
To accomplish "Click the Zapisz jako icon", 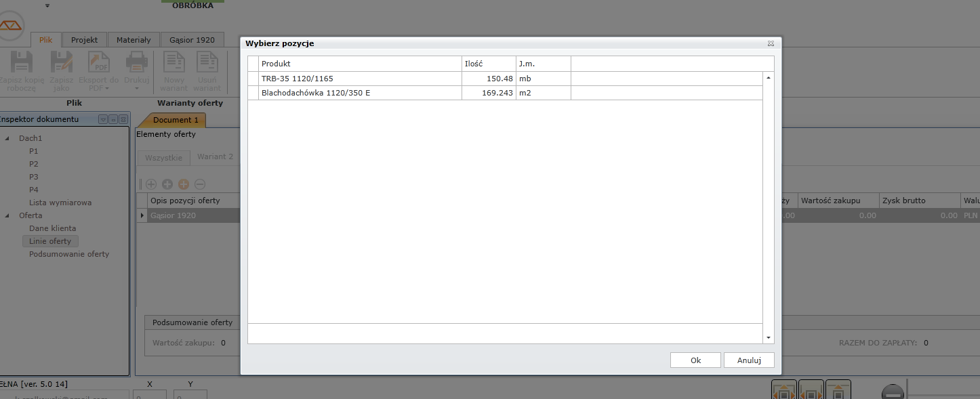I will click(61, 63).
